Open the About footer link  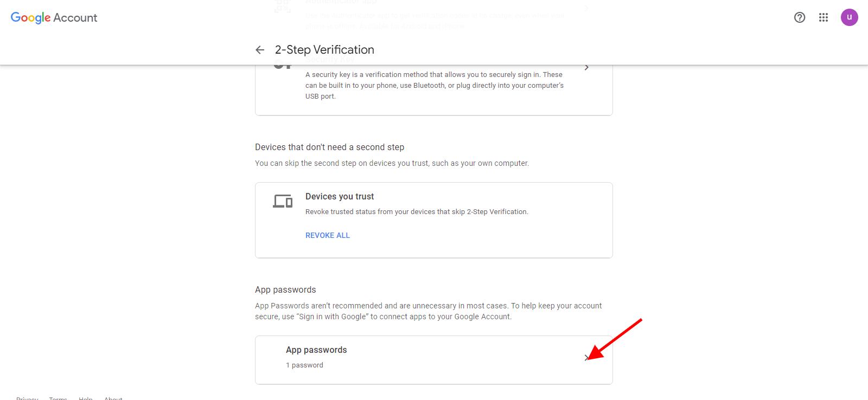[x=113, y=398]
